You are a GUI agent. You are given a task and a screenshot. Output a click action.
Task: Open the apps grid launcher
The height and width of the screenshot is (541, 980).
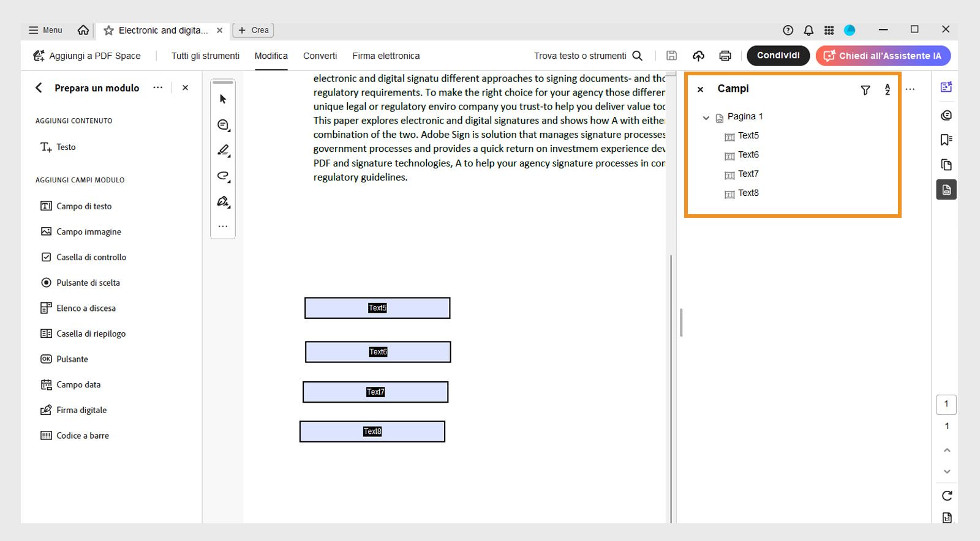pos(829,30)
